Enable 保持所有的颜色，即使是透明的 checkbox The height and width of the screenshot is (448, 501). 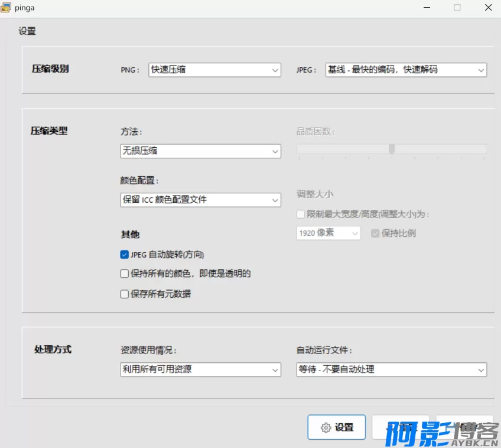pos(125,274)
